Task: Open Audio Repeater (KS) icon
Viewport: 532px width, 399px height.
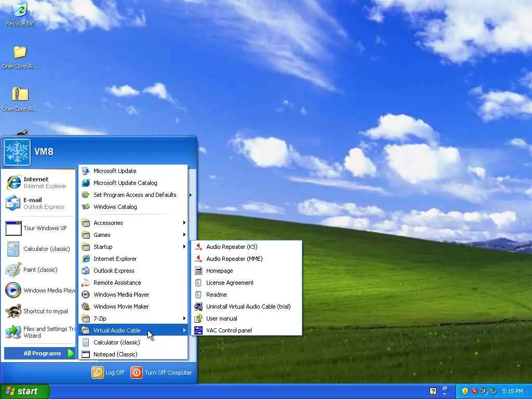Action: (x=198, y=247)
